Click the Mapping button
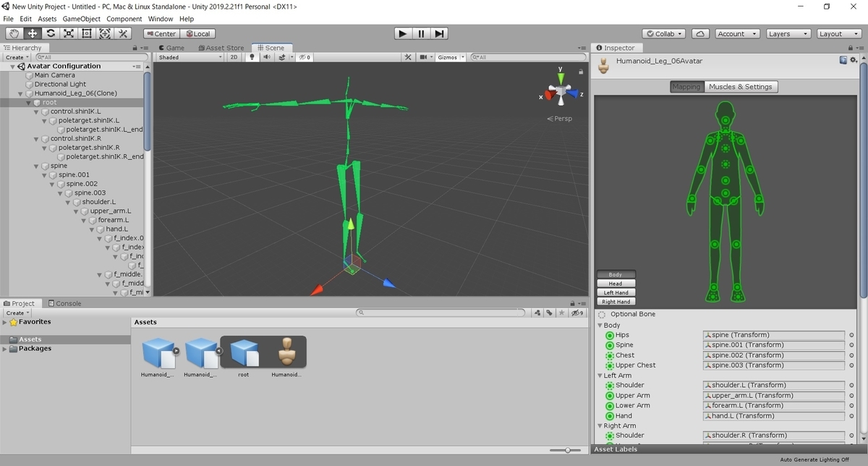 686,87
